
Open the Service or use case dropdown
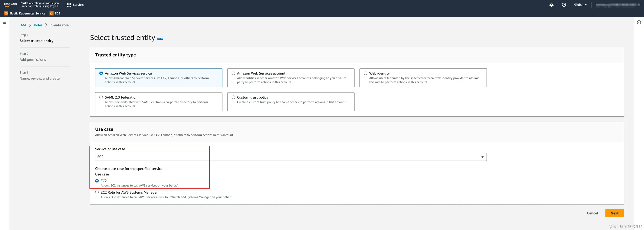tap(291, 157)
